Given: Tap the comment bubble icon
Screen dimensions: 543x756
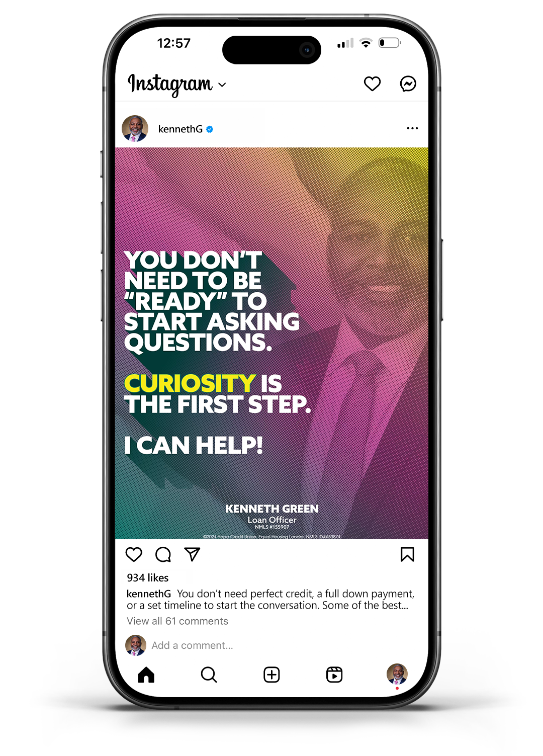Looking at the screenshot, I should 163,554.
